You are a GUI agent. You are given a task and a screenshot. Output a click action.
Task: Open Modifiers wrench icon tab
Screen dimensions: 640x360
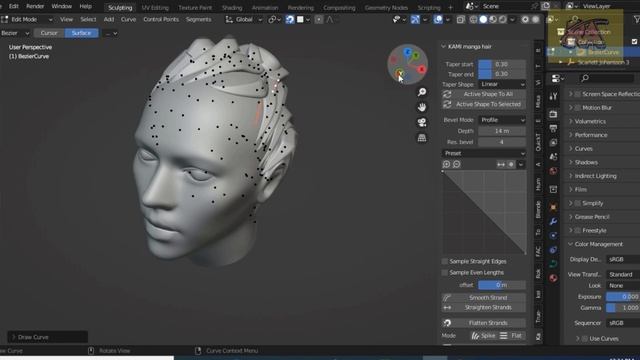(x=553, y=222)
